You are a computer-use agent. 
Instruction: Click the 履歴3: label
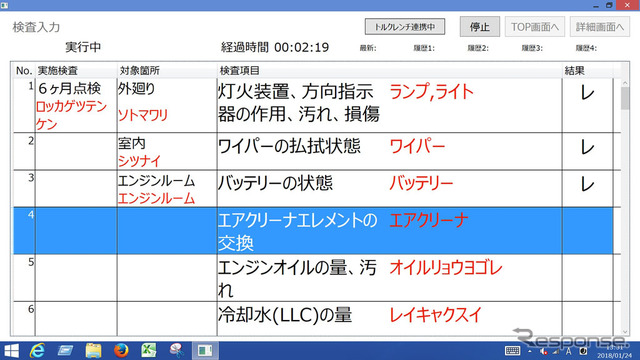click(532, 48)
